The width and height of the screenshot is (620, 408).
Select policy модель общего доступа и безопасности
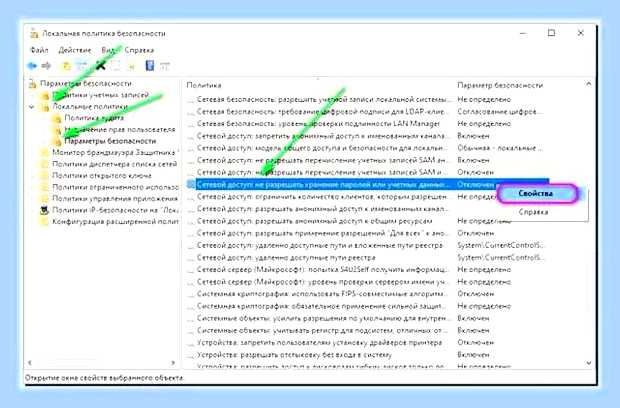pos(322,148)
